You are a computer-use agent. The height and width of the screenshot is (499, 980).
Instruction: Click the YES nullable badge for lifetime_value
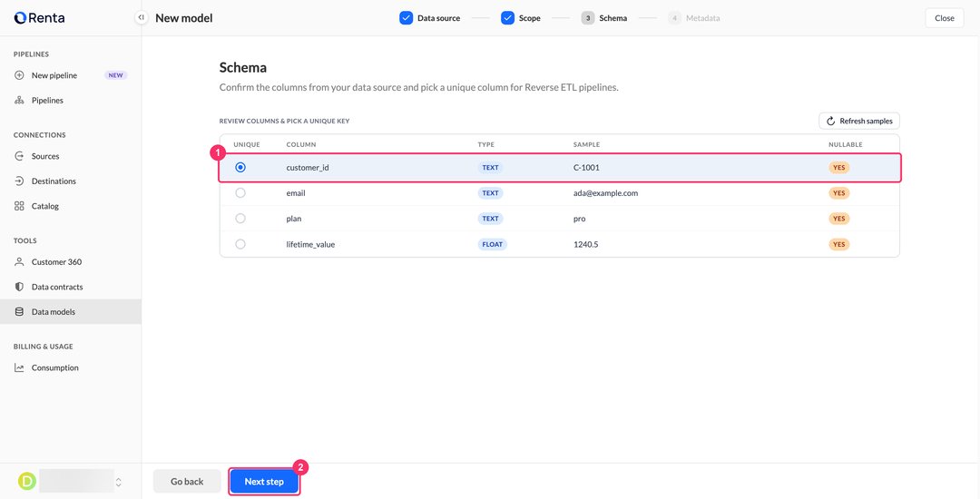coord(839,244)
